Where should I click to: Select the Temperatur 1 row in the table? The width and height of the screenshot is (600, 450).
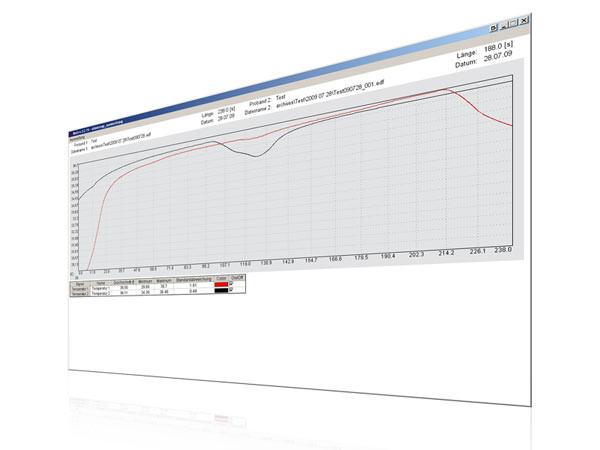(157, 286)
